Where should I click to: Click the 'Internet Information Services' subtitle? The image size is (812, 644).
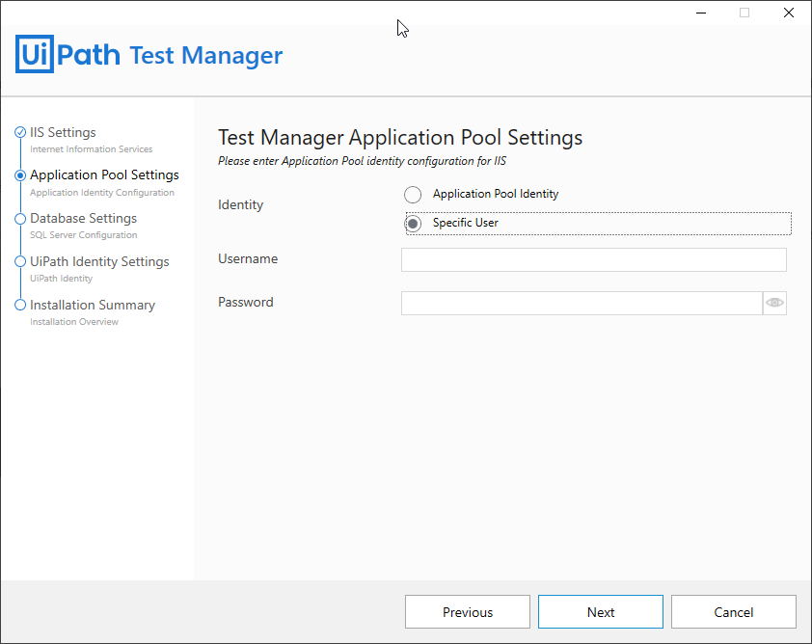[x=92, y=149]
